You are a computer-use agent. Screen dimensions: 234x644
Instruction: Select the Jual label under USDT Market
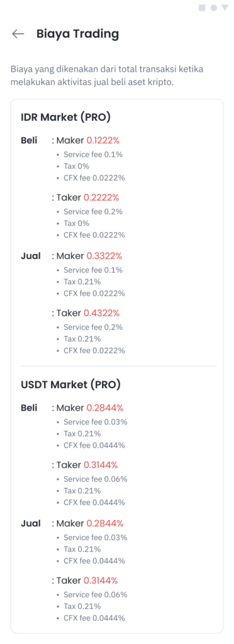click(31, 523)
